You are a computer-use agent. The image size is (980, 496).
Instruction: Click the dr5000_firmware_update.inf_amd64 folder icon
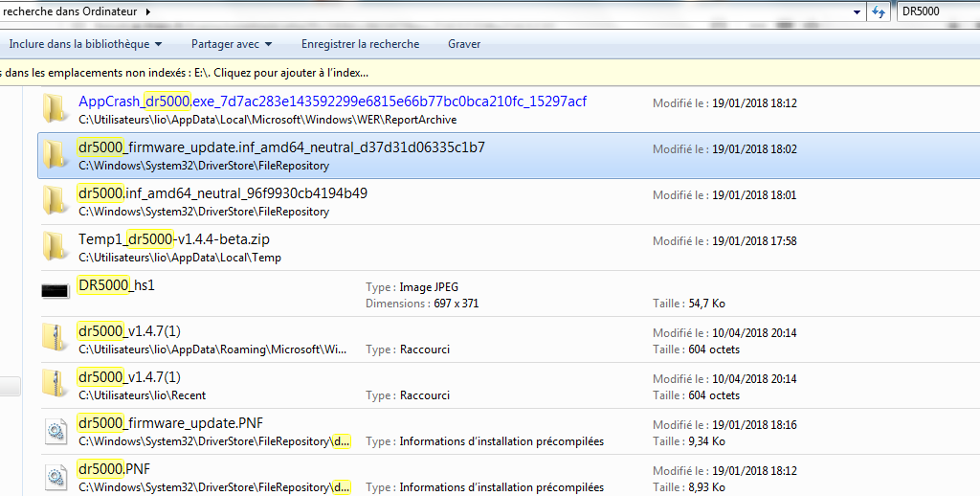point(55,154)
